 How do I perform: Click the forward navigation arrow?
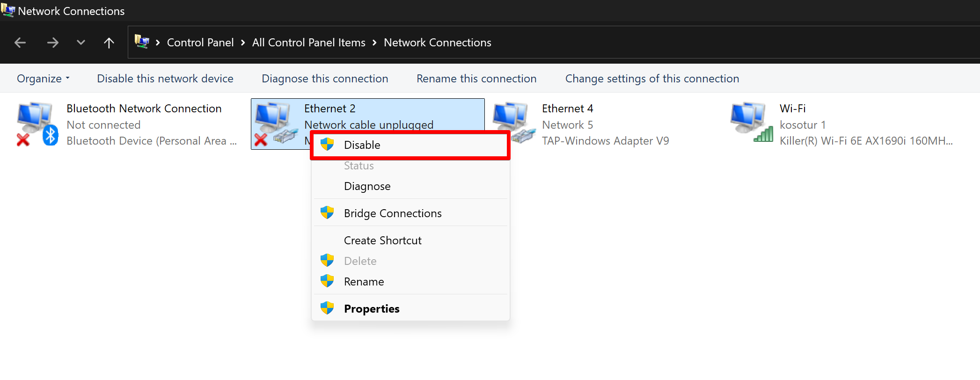53,43
